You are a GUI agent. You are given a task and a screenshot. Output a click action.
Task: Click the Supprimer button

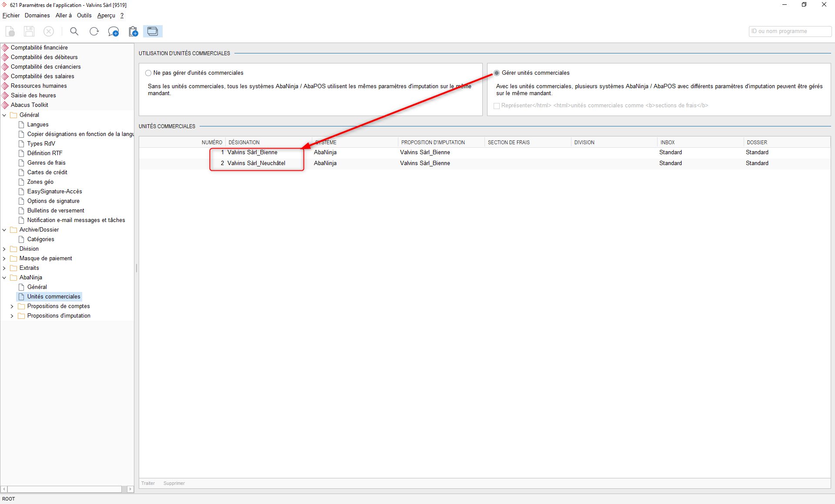[x=174, y=483]
